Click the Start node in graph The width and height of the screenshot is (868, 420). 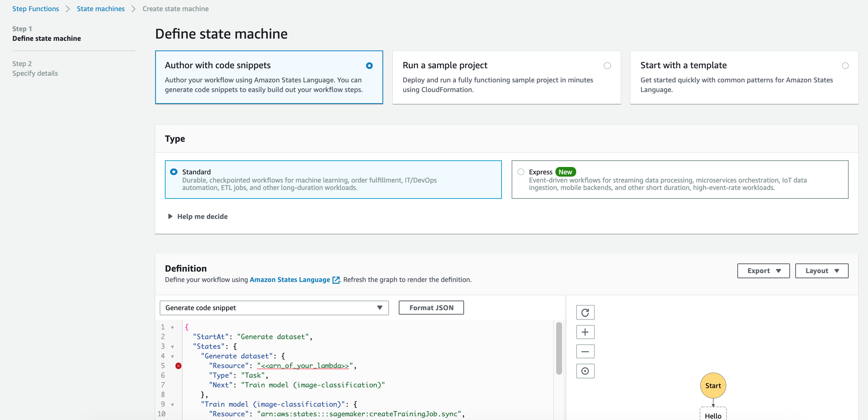713,385
